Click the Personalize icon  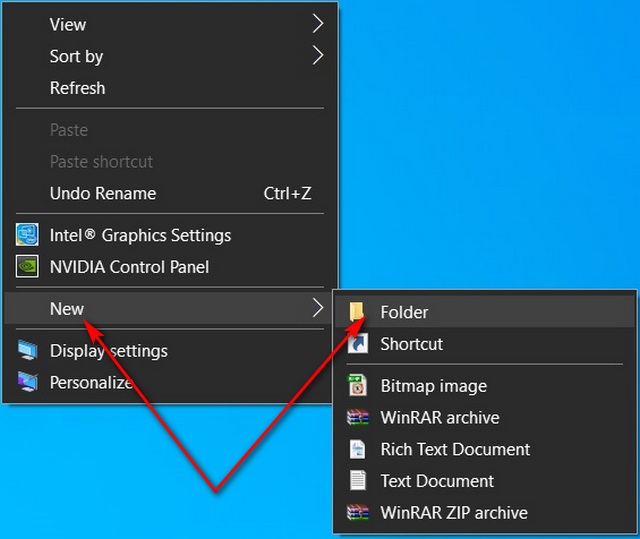pyautogui.click(x=27, y=382)
